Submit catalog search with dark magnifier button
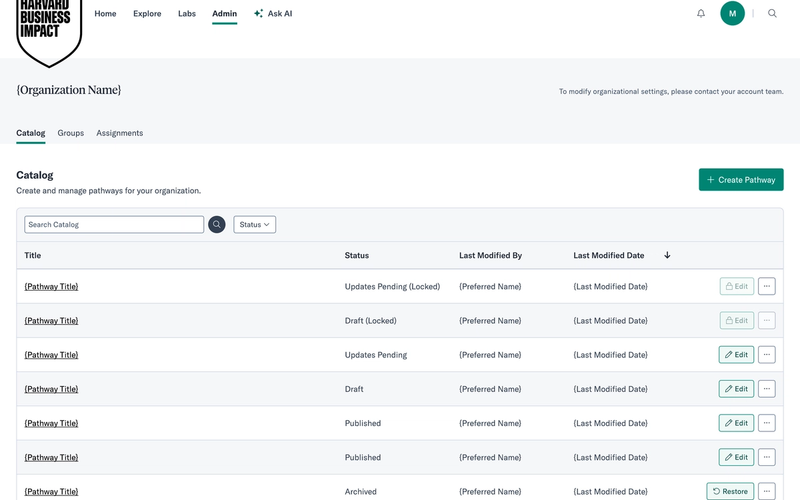The height and width of the screenshot is (500, 800). (217, 224)
